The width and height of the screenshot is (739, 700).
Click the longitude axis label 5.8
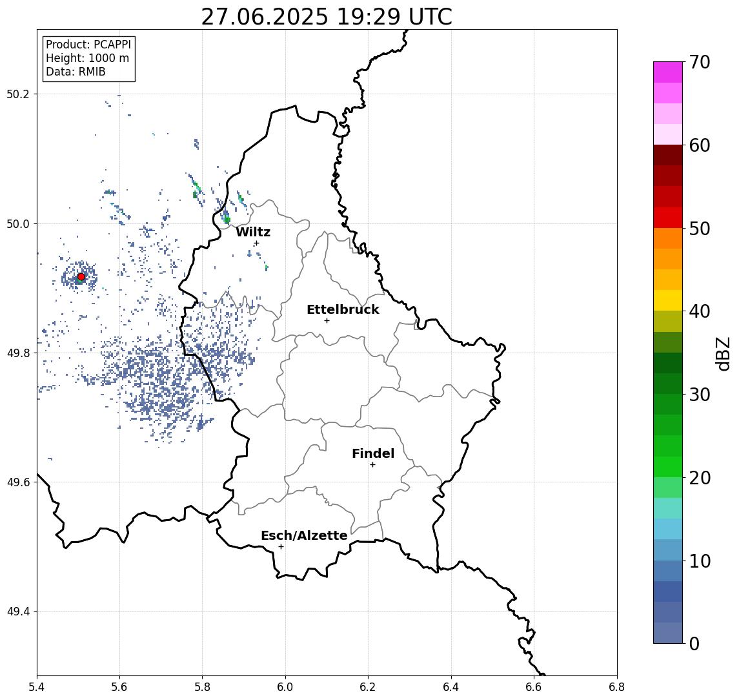click(x=202, y=687)
